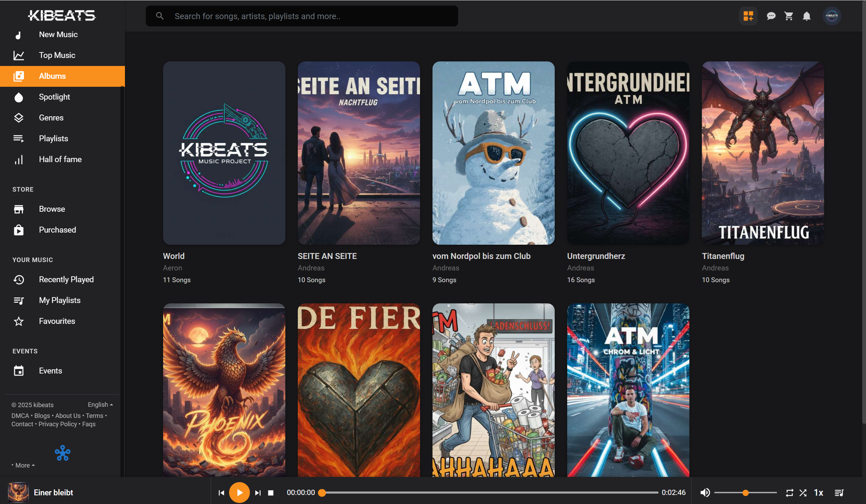Mute the volume speaker icon

pyautogui.click(x=705, y=493)
